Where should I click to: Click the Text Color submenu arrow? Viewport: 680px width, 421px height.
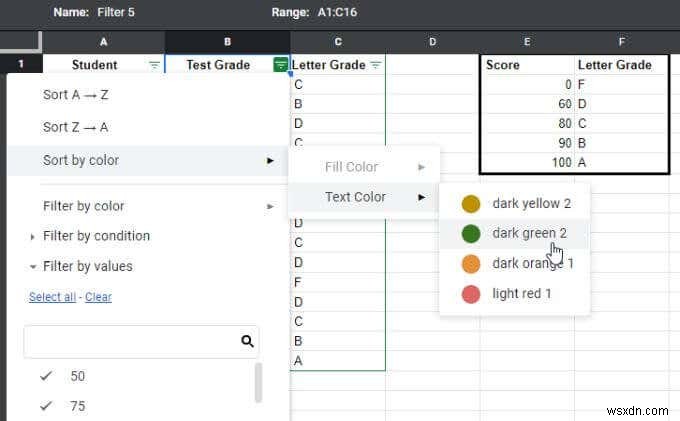point(421,197)
